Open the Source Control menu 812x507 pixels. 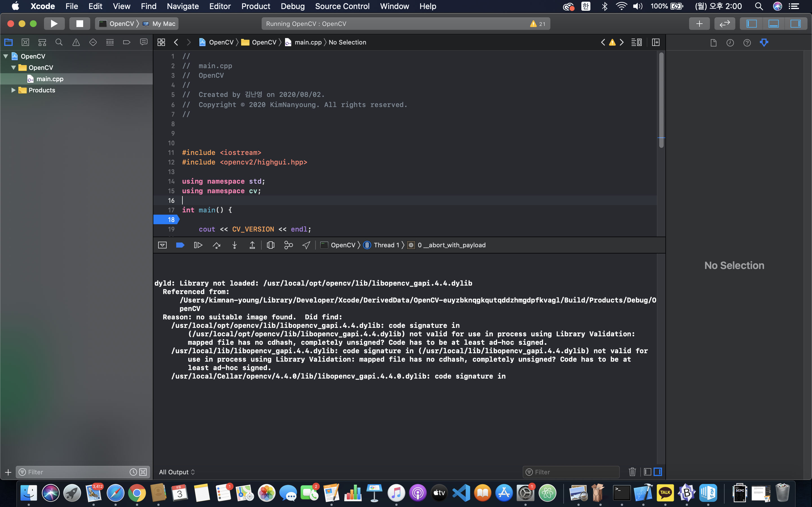[x=342, y=6]
